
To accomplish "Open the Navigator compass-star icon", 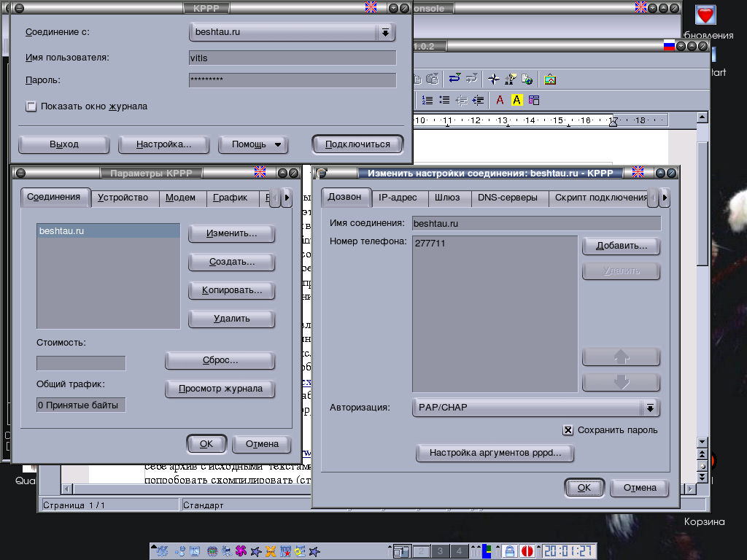I will (494, 79).
